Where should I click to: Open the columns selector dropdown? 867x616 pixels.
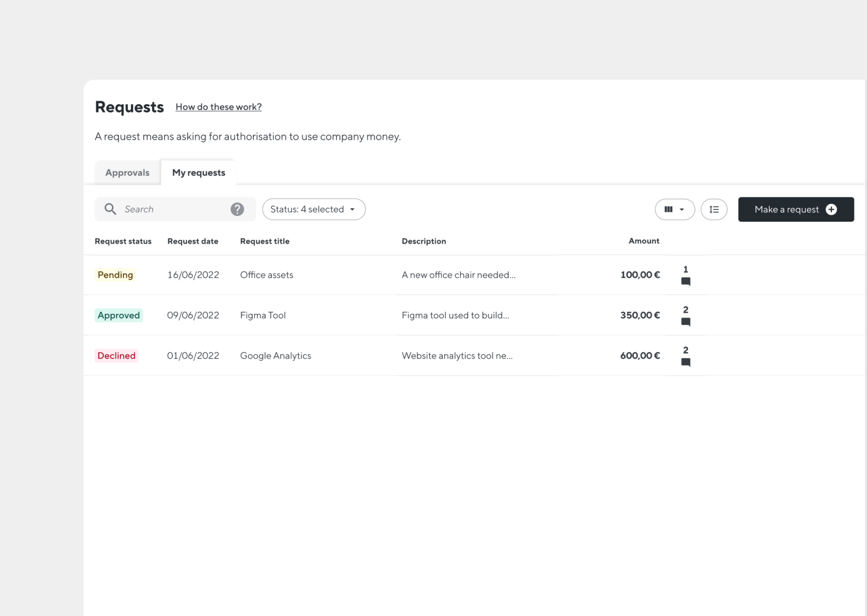674,209
